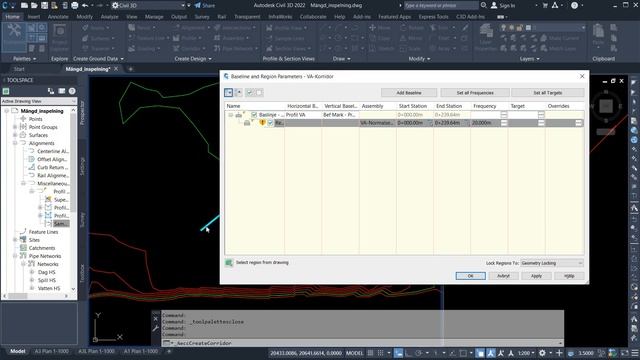The image size is (640, 360).
Task: Click the Apply button in dialog
Action: click(536, 276)
